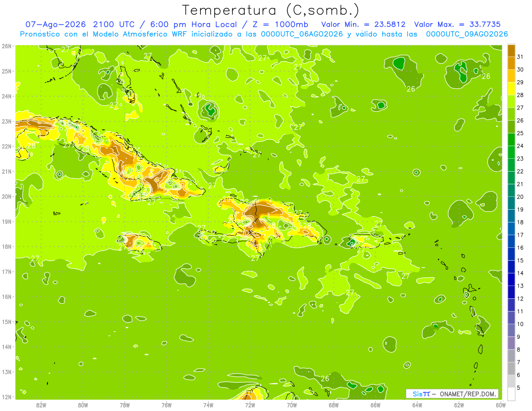Click the "ONAMET/REP.DOM." credit label
This screenshot has width=532, height=411.
point(467,394)
